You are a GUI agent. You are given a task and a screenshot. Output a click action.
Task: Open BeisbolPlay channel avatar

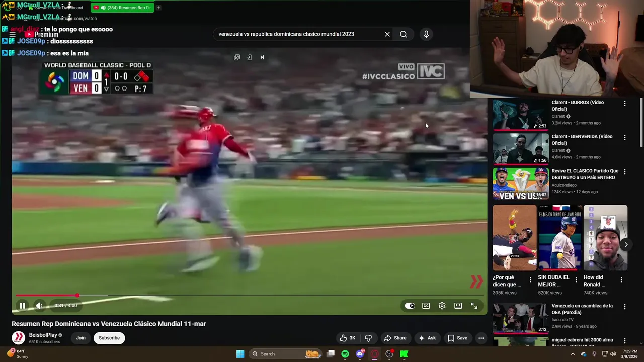[x=19, y=338]
